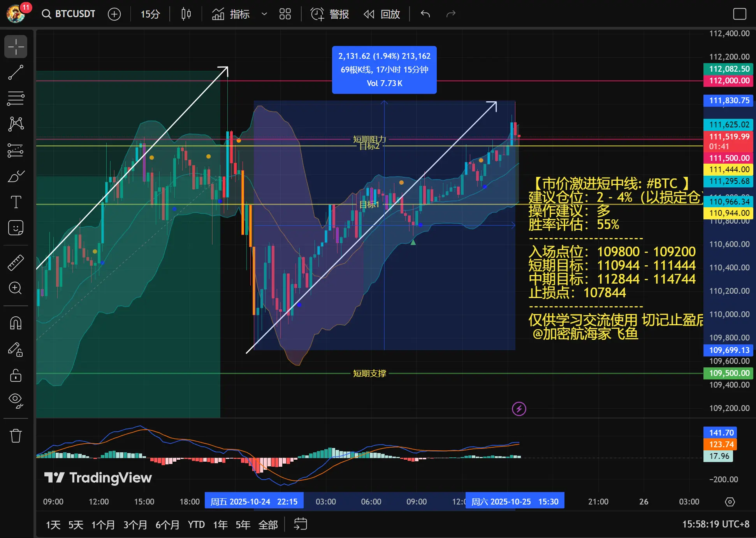The width and height of the screenshot is (756, 538).
Task: Click the trash remove drawings icon
Action: 16,436
